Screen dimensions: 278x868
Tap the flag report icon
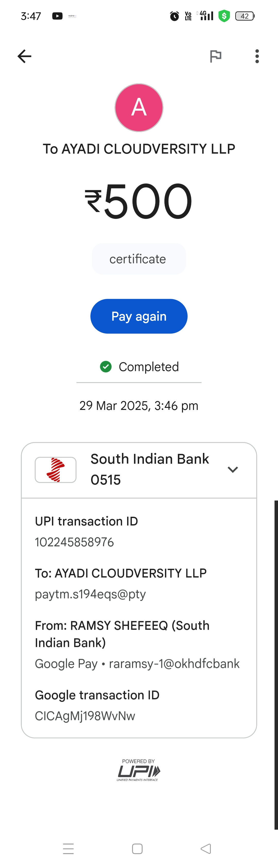click(x=216, y=56)
